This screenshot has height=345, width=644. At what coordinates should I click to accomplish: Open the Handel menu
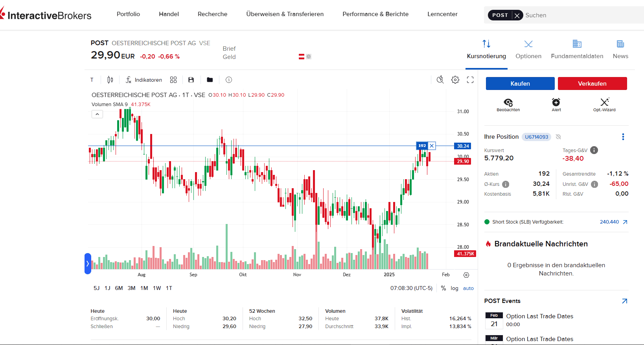pyautogui.click(x=169, y=14)
